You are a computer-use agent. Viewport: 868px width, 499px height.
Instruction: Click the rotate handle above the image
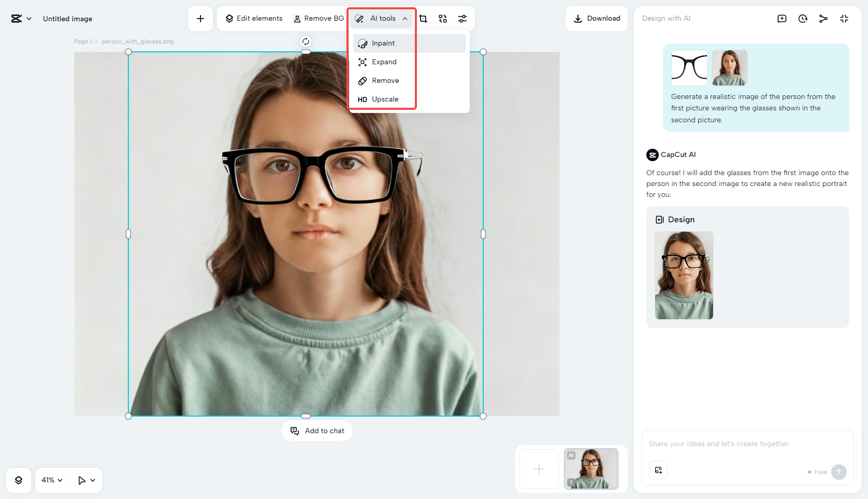coord(306,41)
